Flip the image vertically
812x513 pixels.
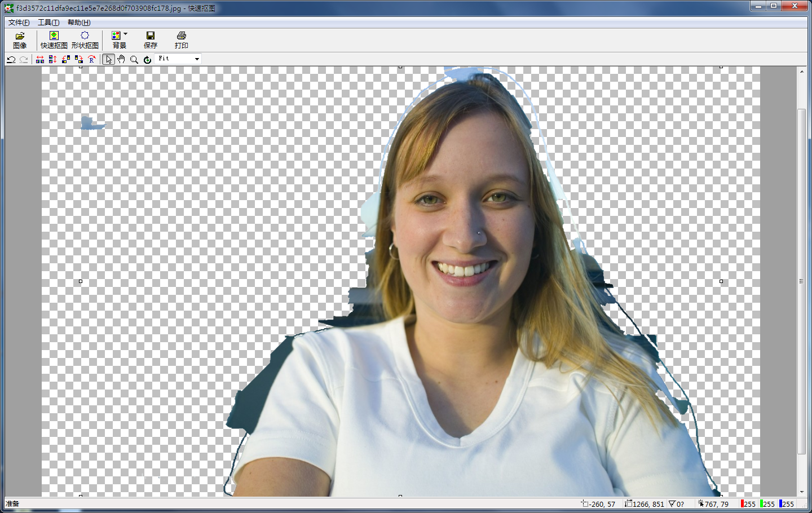[52, 59]
